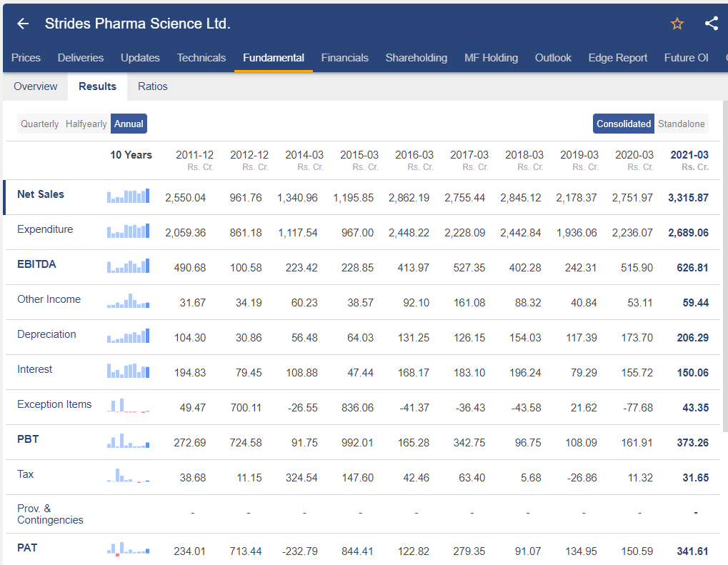Switch to Halfyearly results

click(86, 124)
